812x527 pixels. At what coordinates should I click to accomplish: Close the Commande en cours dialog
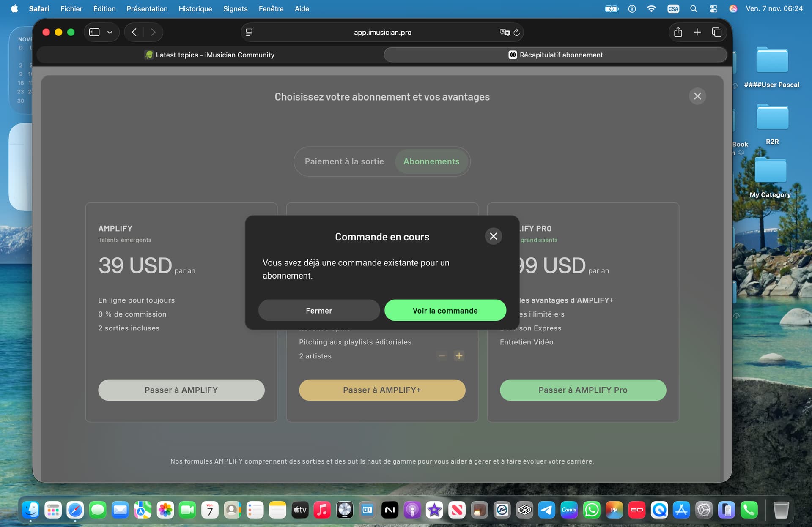coord(493,236)
